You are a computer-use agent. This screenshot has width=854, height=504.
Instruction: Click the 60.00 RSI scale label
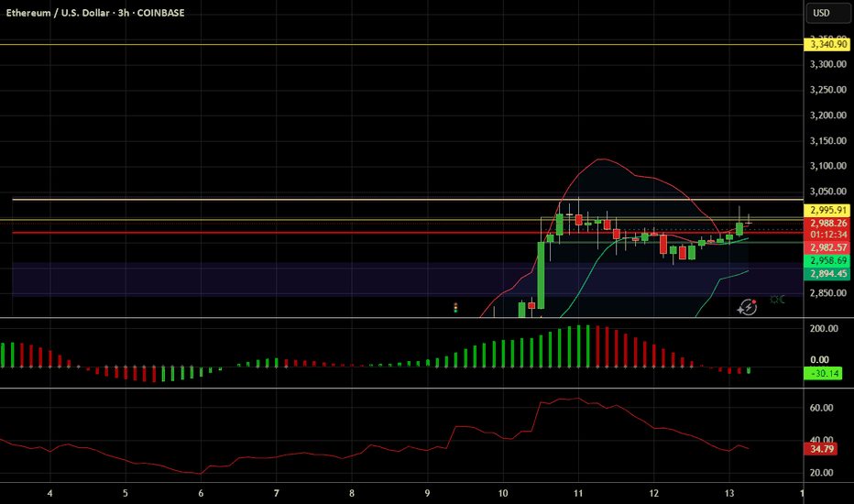pos(821,408)
